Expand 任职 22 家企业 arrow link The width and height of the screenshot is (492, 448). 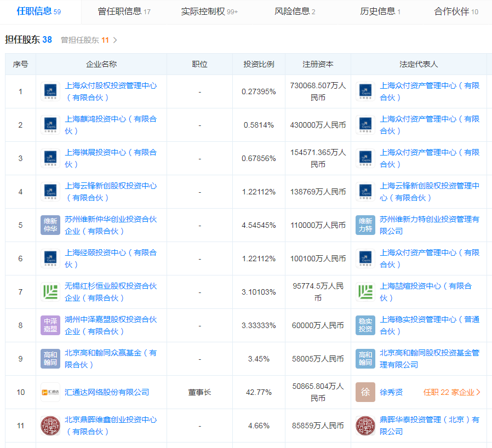pos(451,392)
